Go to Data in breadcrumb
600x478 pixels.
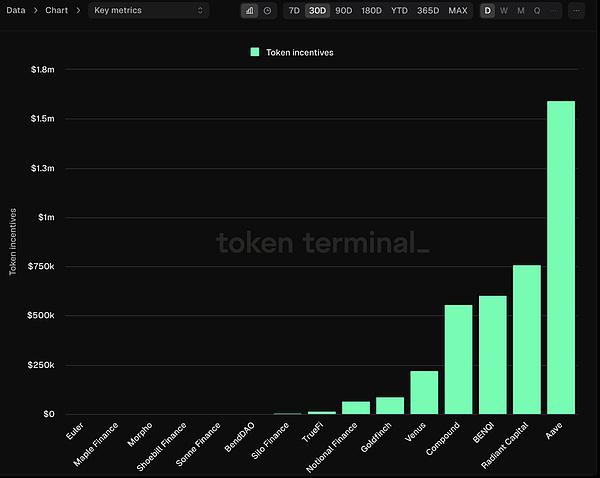(x=18, y=11)
